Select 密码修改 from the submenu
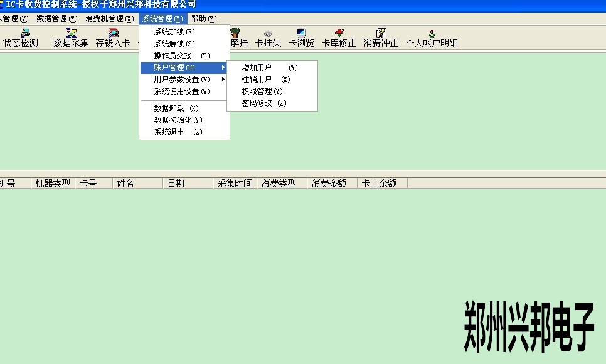 pyautogui.click(x=264, y=103)
